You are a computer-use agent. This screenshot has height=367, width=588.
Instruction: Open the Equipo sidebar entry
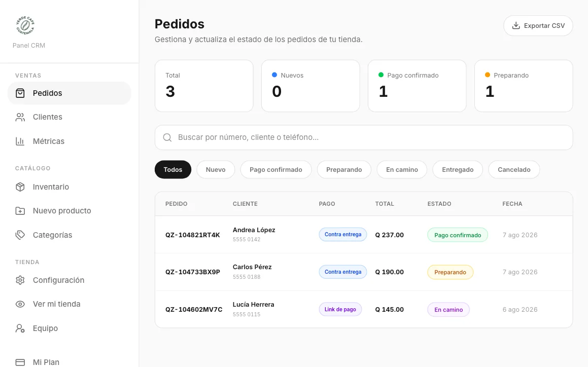(x=70, y=328)
